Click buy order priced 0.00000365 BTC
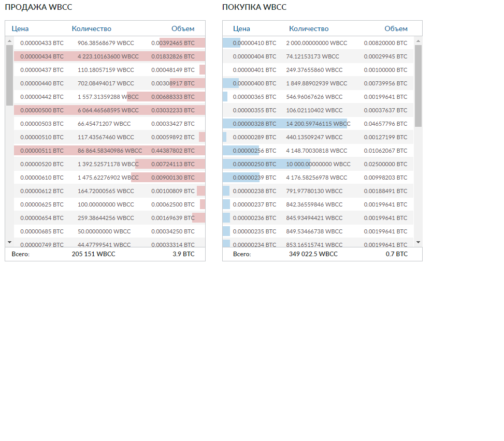The height and width of the screenshot is (441, 504). (x=254, y=97)
